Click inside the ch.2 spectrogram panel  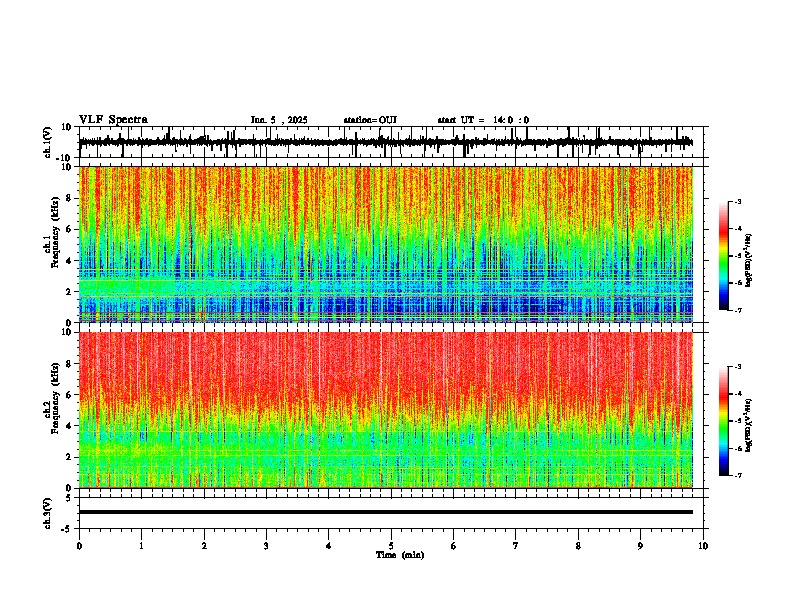(386, 410)
